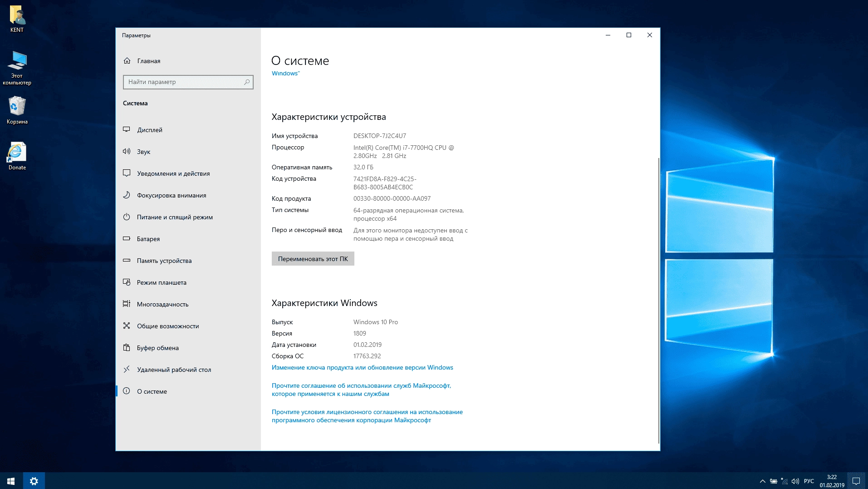868x489 pixels.
Task: Switch the РУС input language indicator
Action: pos(809,481)
